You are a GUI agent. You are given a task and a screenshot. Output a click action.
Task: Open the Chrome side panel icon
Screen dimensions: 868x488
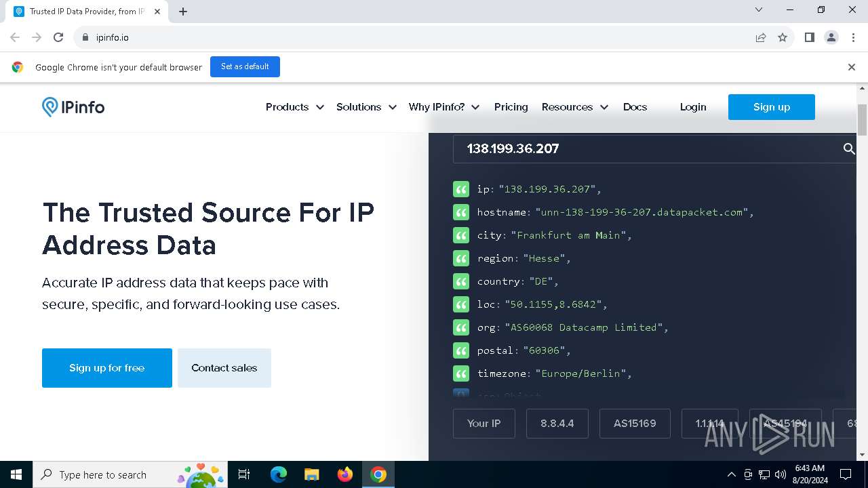point(809,37)
